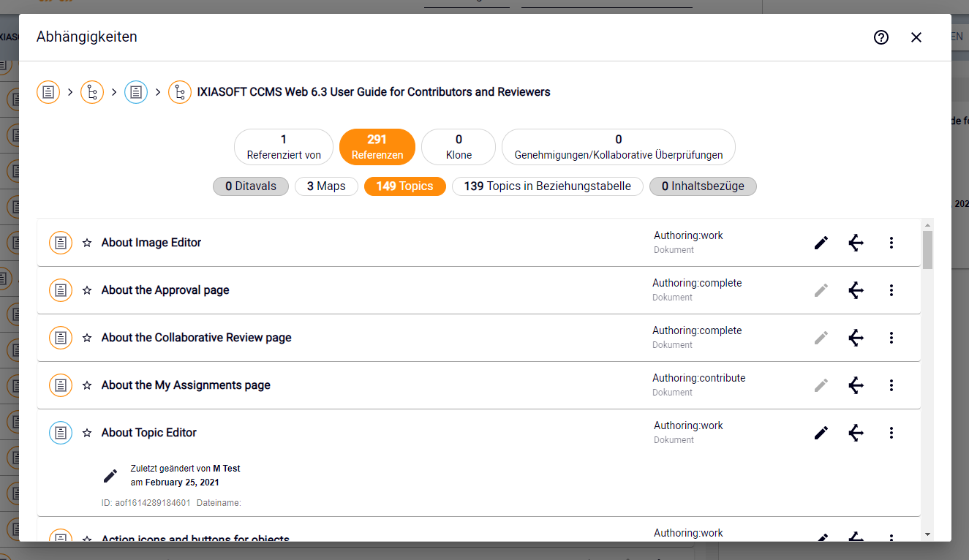Image resolution: width=969 pixels, height=560 pixels.
Task: Click the last-modified pencil icon near M Test
Action: point(110,476)
